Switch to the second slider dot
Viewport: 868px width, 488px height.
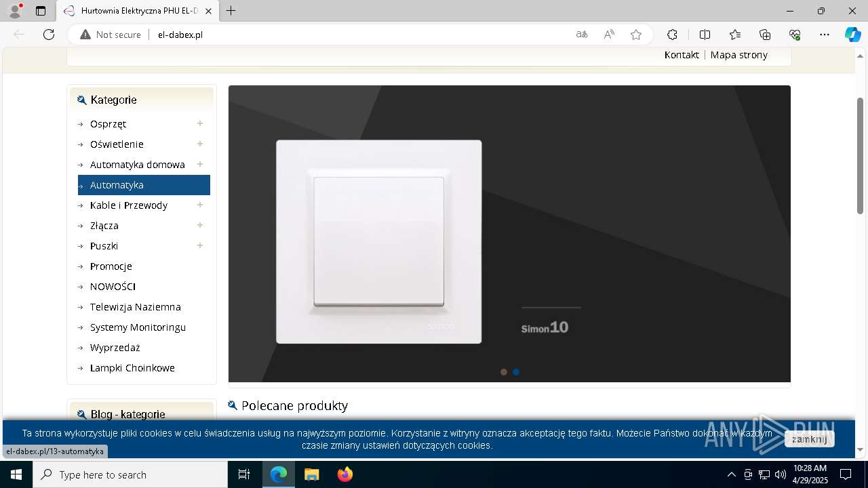(x=516, y=372)
